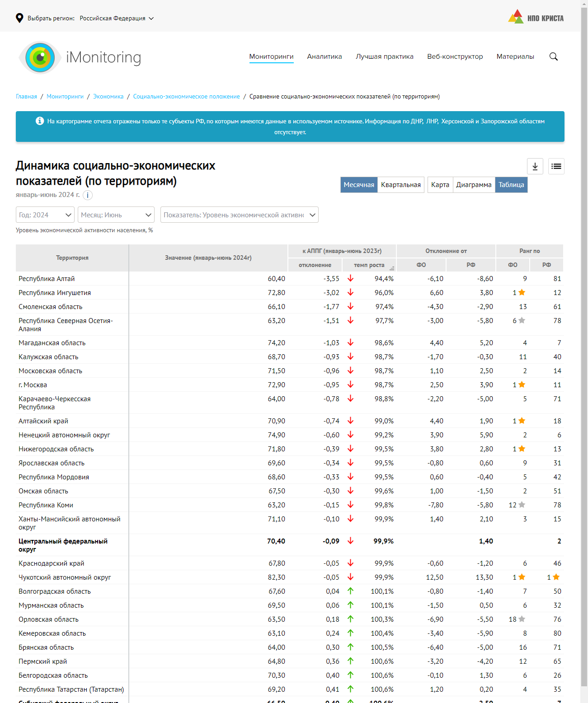Click the НПО Криста logo
This screenshot has height=703, width=588.
536,18
